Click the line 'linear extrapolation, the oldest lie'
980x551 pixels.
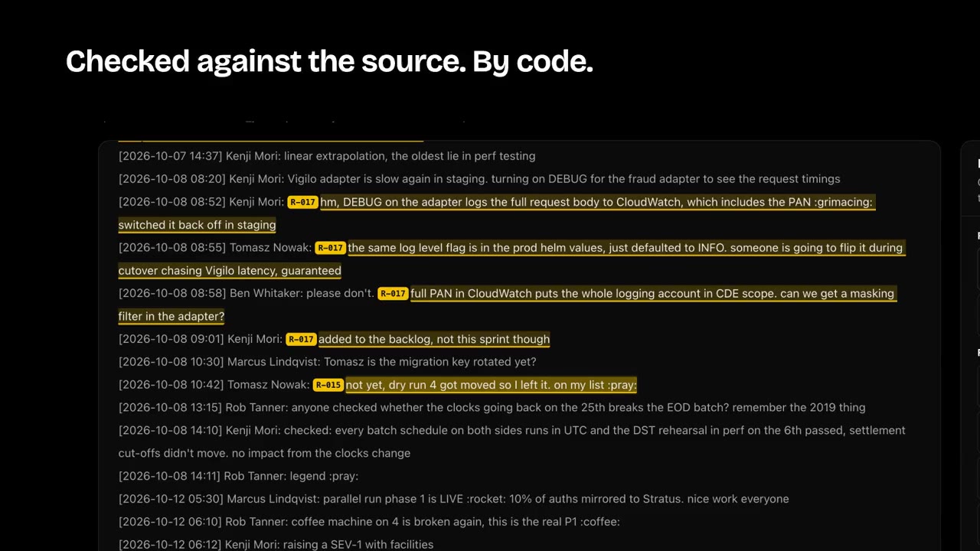tap(327, 156)
